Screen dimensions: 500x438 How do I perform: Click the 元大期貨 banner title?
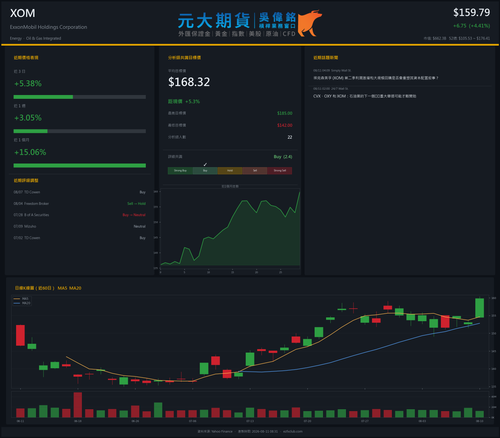click(214, 21)
